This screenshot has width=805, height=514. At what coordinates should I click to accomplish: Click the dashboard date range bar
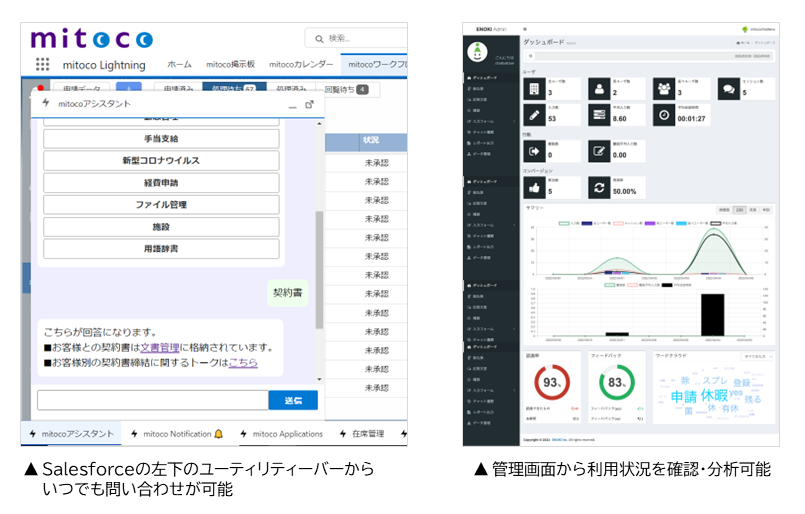pos(649,56)
